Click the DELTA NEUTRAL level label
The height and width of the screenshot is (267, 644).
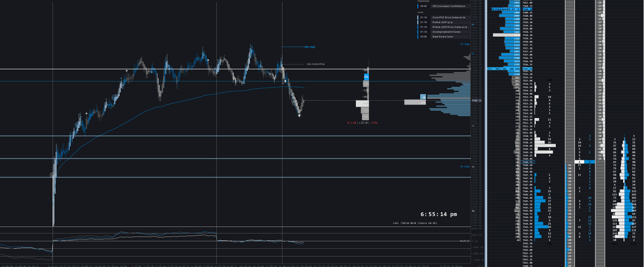coord(316,64)
